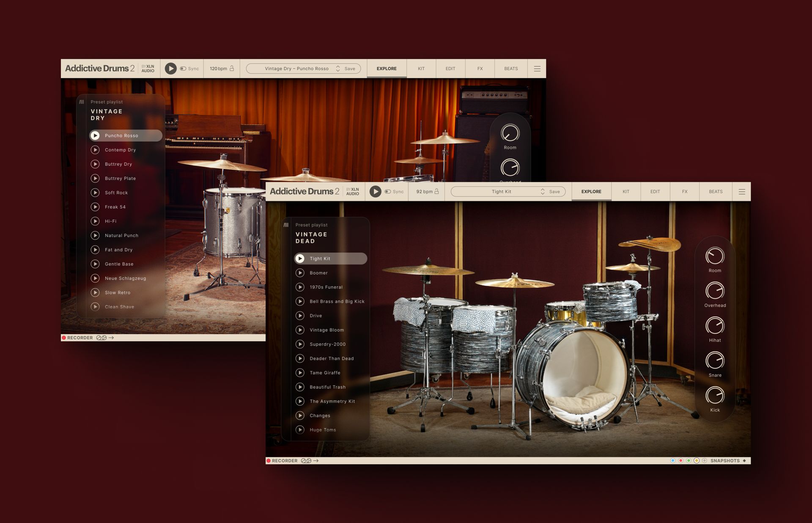Select Tame Giraffe preset name

pos(325,373)
